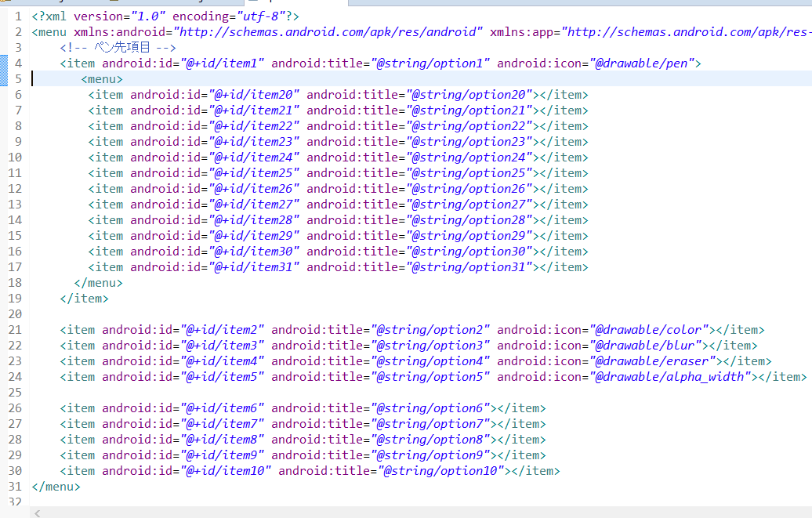Image resolution: width=812 pixels, height=518 pixels.
Task: Click line number 19 in the gutter
Action: tap(14, 298)
